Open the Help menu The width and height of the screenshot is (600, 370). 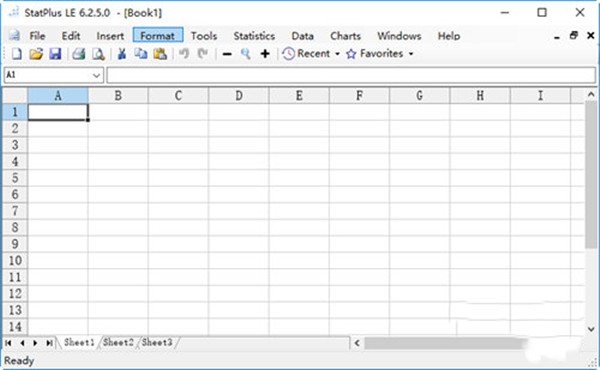[x=449, y=36]
